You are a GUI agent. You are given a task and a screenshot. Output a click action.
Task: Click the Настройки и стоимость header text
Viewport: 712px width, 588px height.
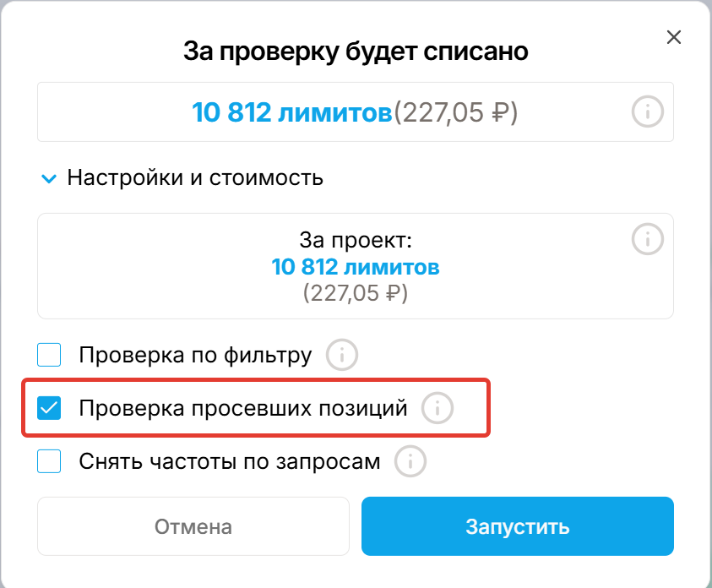coord(195,178)
